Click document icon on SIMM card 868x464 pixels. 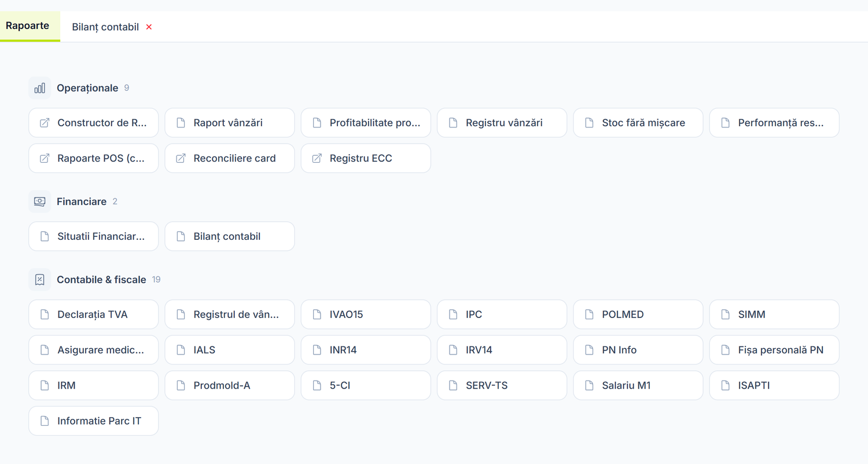point(725,315)
